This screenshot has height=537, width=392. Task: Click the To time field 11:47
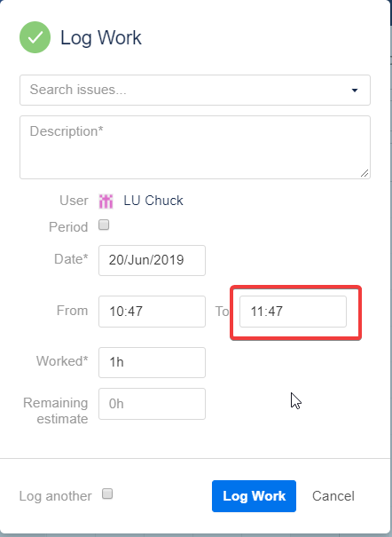coord(293,312)
